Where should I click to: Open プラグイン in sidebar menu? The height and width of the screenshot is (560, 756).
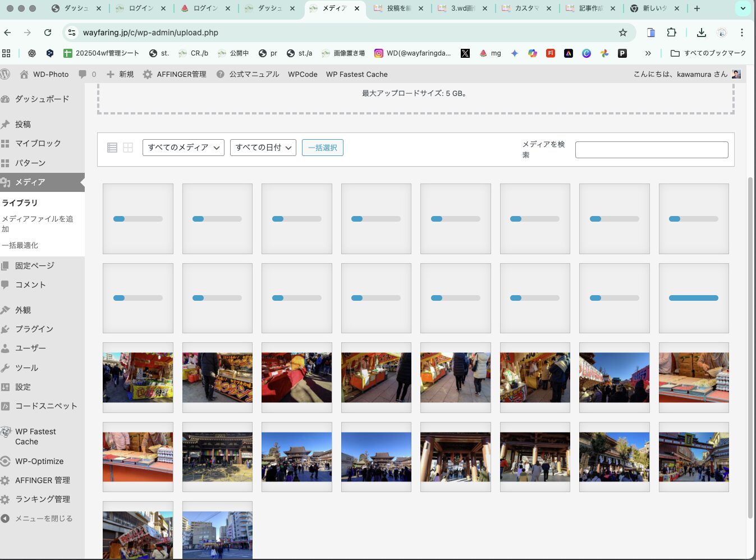[x=34, y=329]
